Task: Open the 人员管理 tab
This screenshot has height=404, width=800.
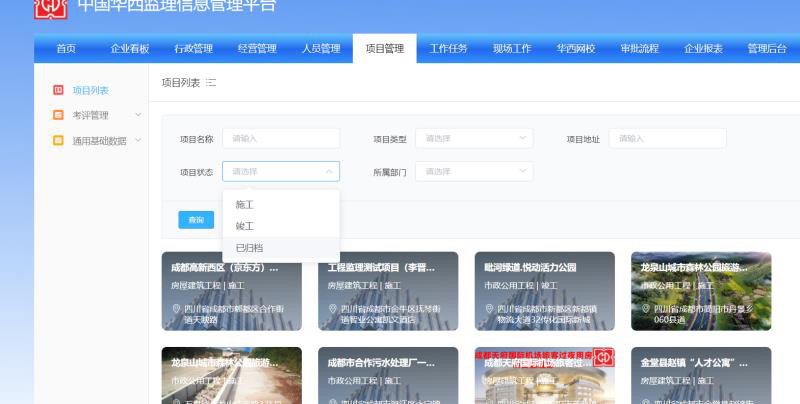Action: click(321, 48)
